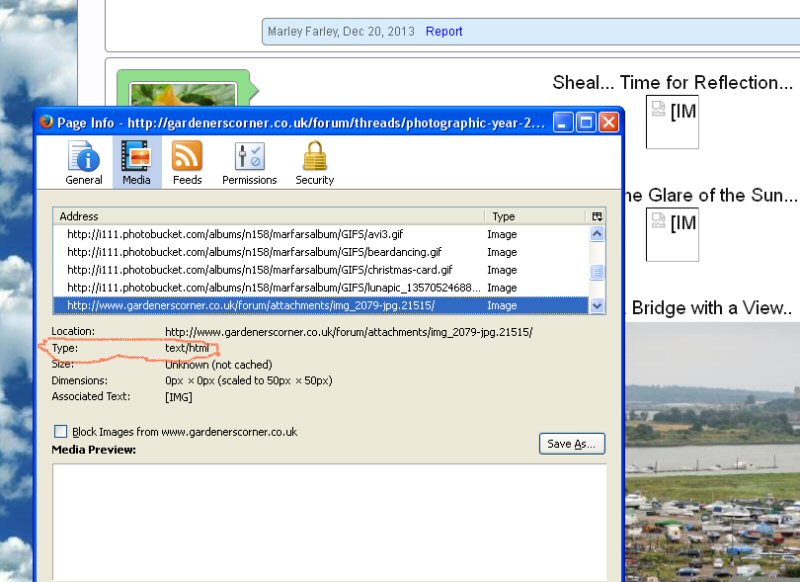
Task: Sort media list by Type column
Action: click(535, 216)
